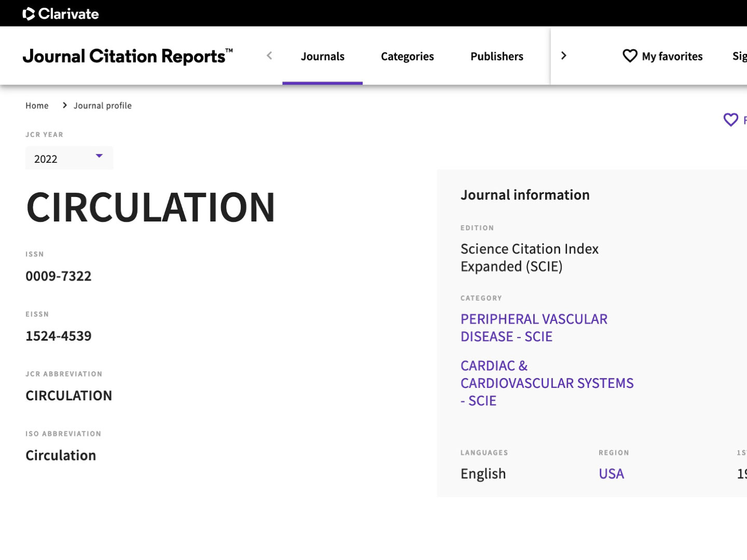Click the ISO abbreviation value Circulation
This screenshot has width=747, height=560.
click(61, 455)
